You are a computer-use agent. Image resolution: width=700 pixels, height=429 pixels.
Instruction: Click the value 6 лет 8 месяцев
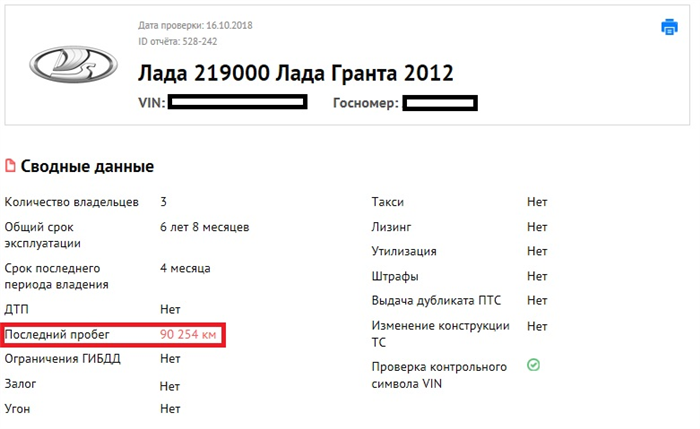tap(204, 227)
